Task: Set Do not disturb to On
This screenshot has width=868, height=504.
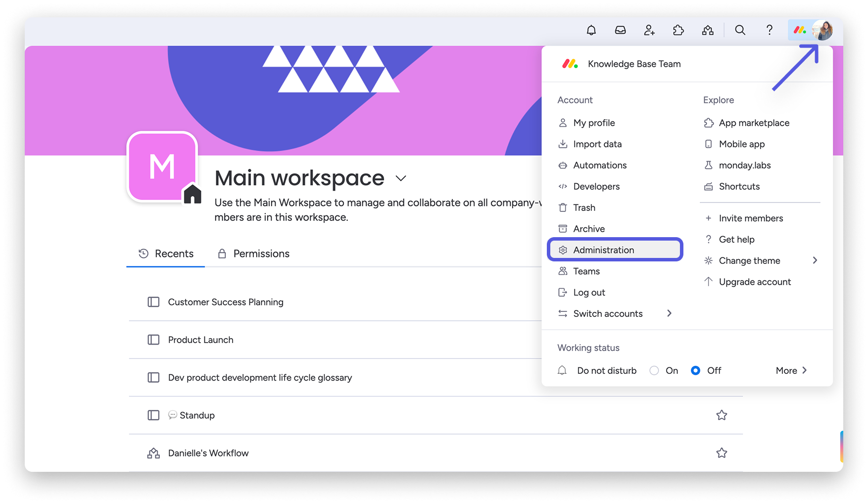Action: [x=654, y=371]
